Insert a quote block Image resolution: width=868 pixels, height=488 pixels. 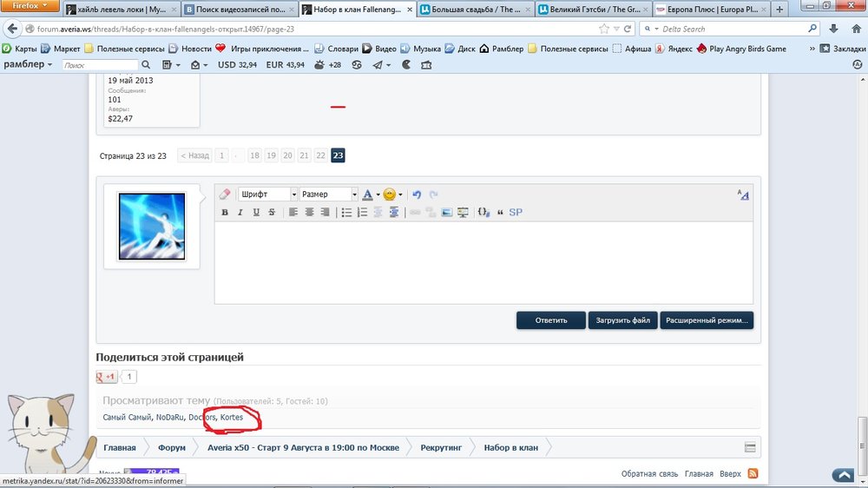500,212
